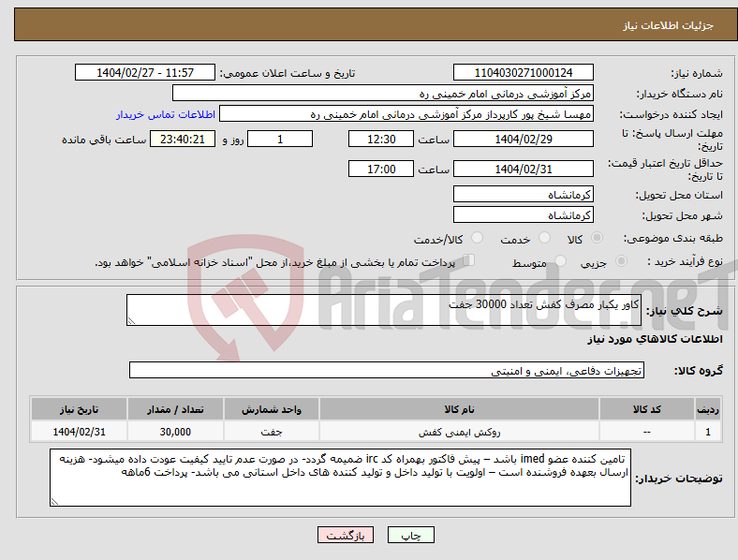Click the price validity time 17:00 field
Screen dimensions: 738x560
[x=381, y=169]
